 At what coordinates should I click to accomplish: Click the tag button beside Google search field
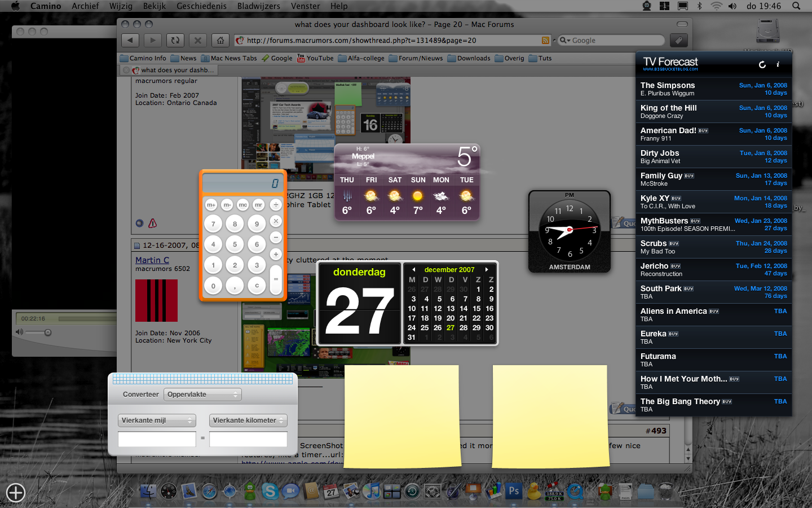click(x=679, y=40)
